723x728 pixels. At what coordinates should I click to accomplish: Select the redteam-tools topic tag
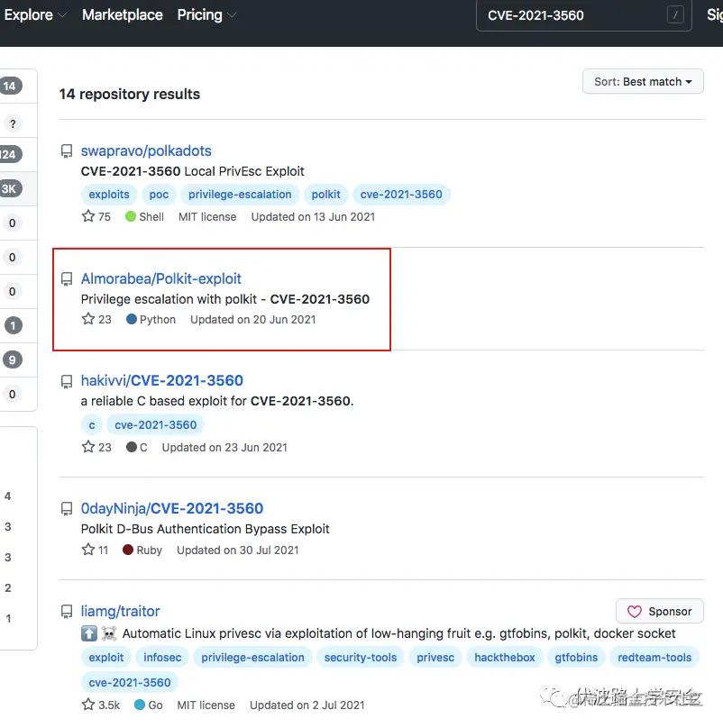[x=654, y=658]
